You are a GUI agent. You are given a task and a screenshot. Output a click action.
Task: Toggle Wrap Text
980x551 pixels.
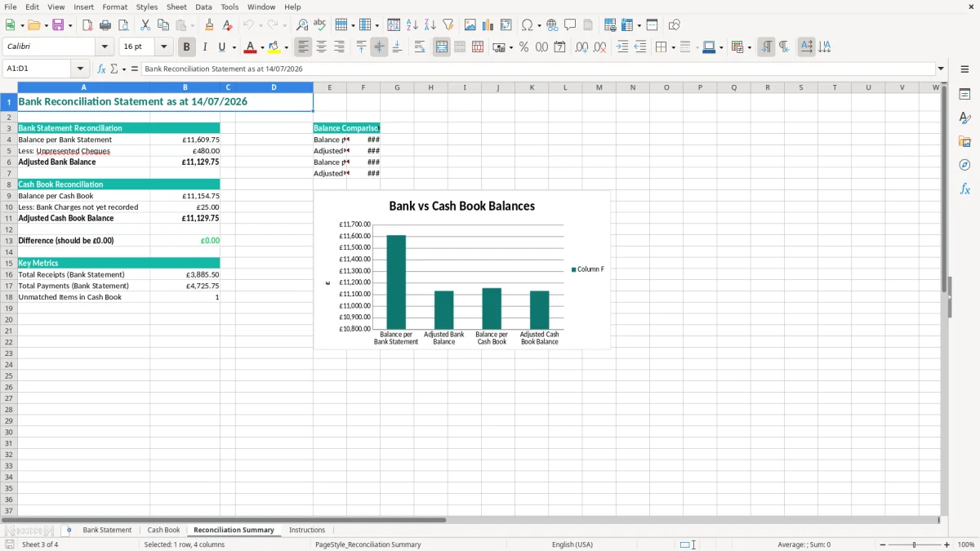coord(420,47)
